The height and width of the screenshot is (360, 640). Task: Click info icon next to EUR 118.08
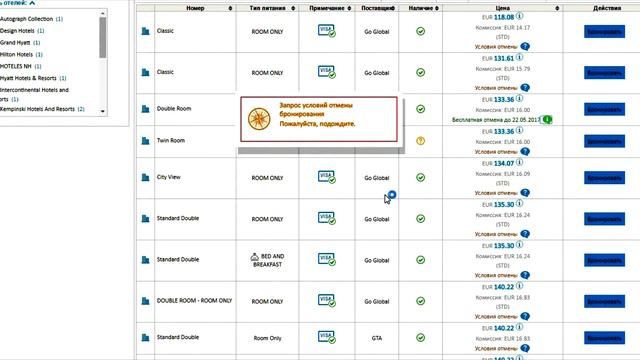pos(519,16)
